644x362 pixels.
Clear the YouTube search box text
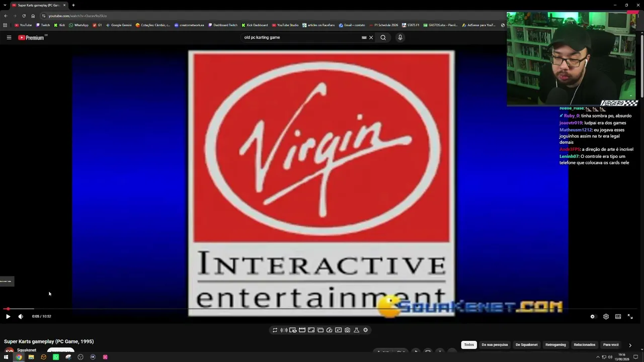(371, 37)
